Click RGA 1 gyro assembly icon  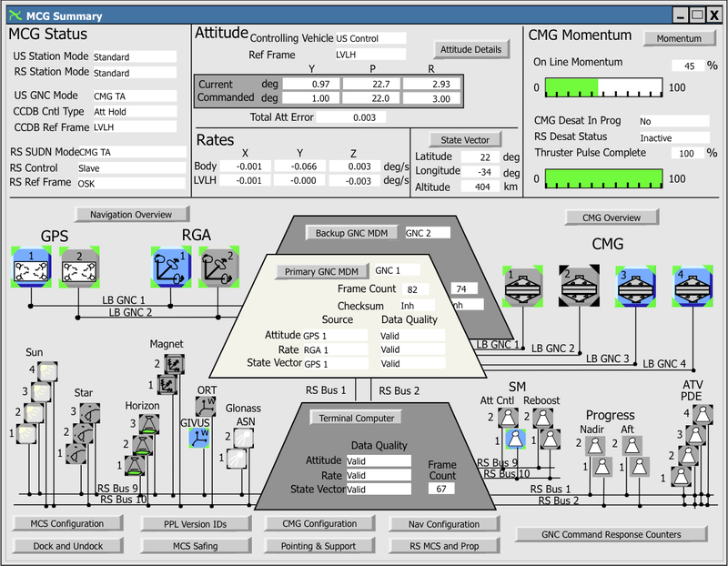[171, 267]
